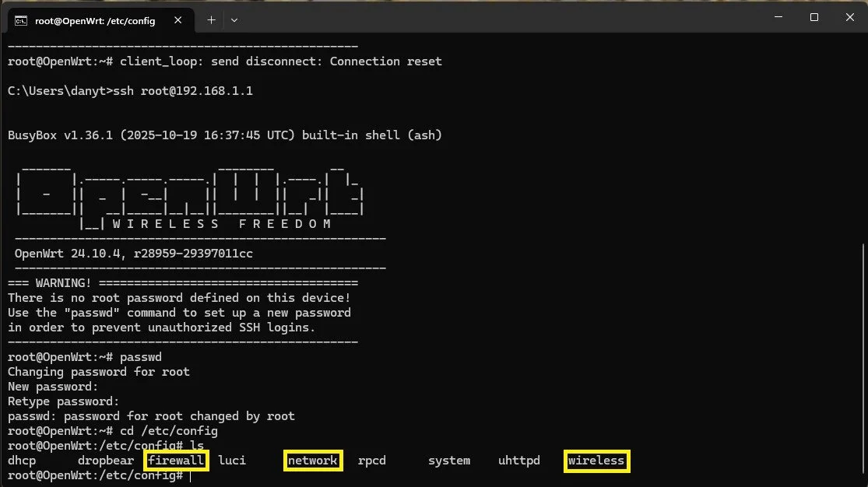Image resolution: width=868 pixels, height=487 pixels.
Task: Click the 'network' file name in the listing
Action: pos(313,461)
